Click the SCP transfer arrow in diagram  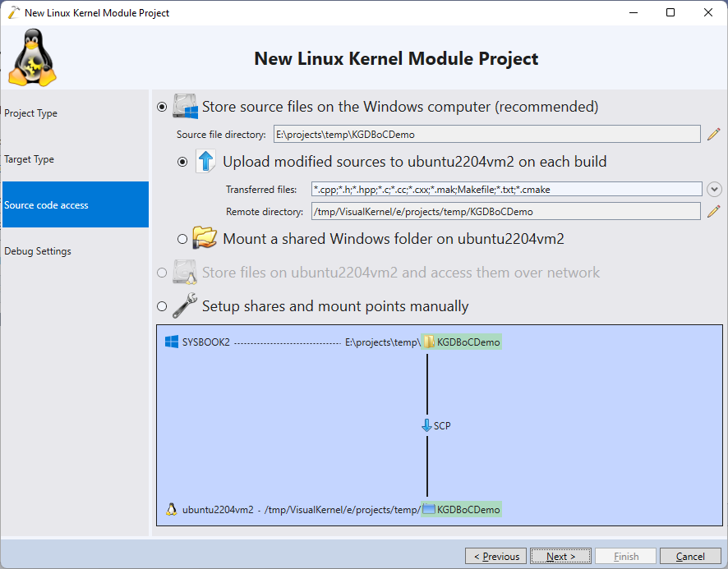click(x=426, y=425)
